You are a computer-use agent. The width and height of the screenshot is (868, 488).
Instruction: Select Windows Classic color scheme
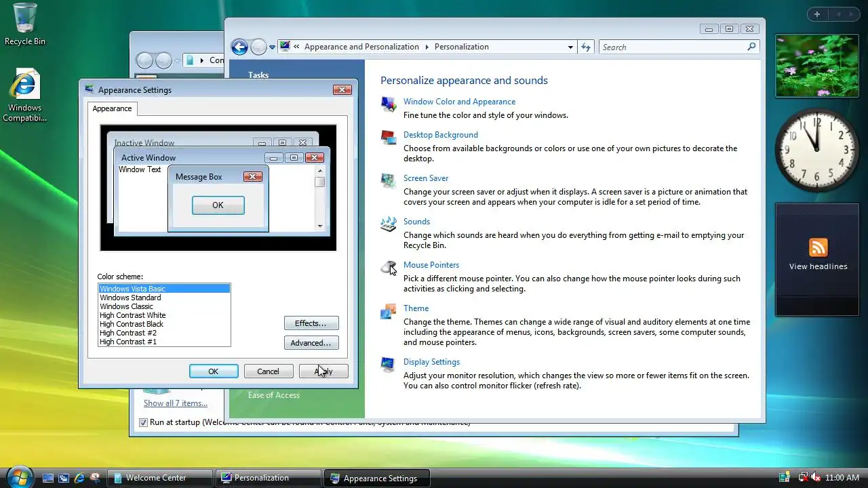point(164,306)
